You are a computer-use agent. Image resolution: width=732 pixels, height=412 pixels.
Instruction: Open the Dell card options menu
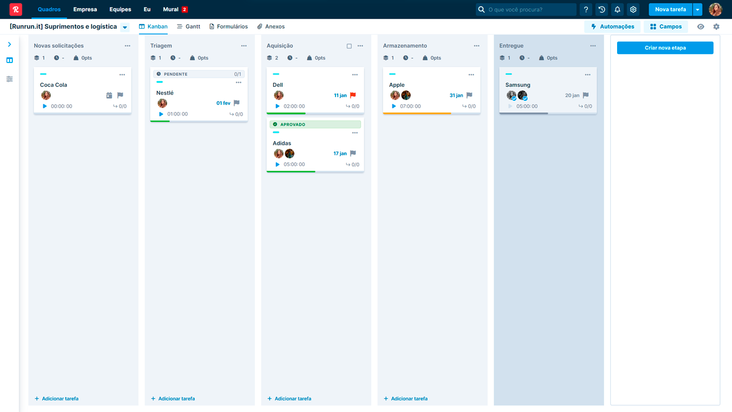point(354,75)
